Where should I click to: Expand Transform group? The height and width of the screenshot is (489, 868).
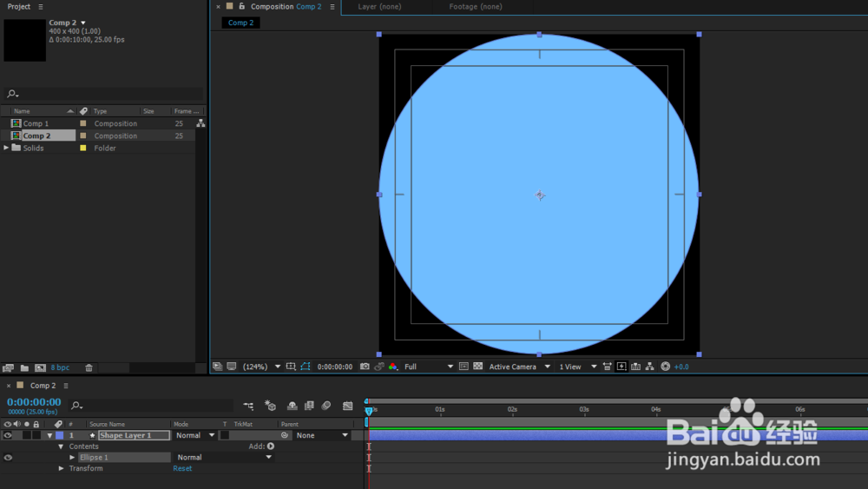pyautogui.click(x=61, y=468)
